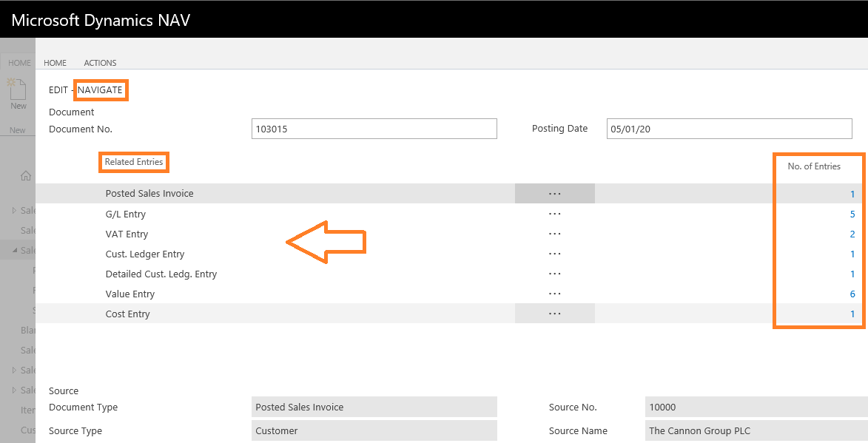The width and height of the screenshot is (868, 443).
Task: Click the Document group heading
Action: point(72,112)
